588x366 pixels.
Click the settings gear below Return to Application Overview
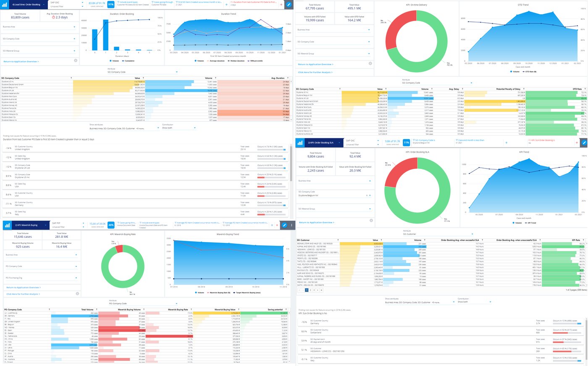point(76,60)
